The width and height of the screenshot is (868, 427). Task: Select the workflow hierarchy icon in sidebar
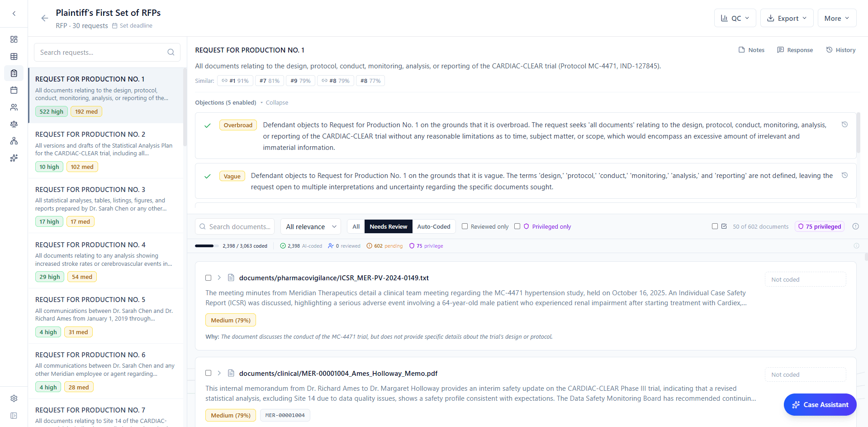click(14, 141)
